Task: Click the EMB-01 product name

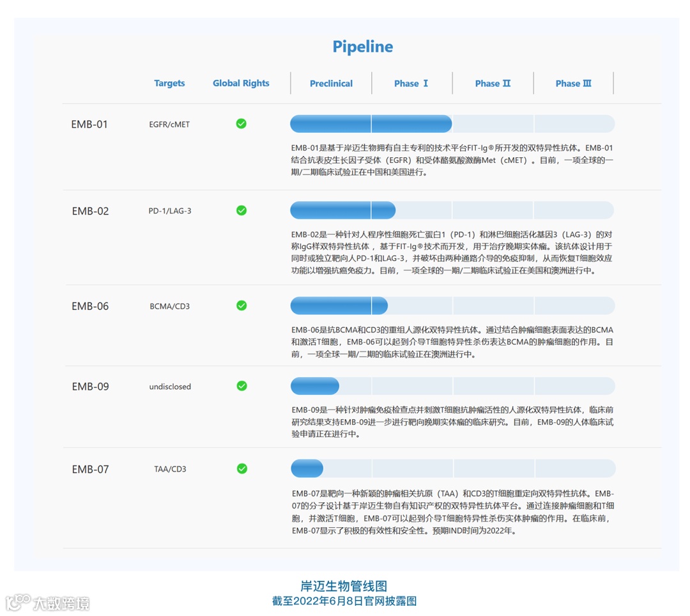Action: tap(89, 125)
